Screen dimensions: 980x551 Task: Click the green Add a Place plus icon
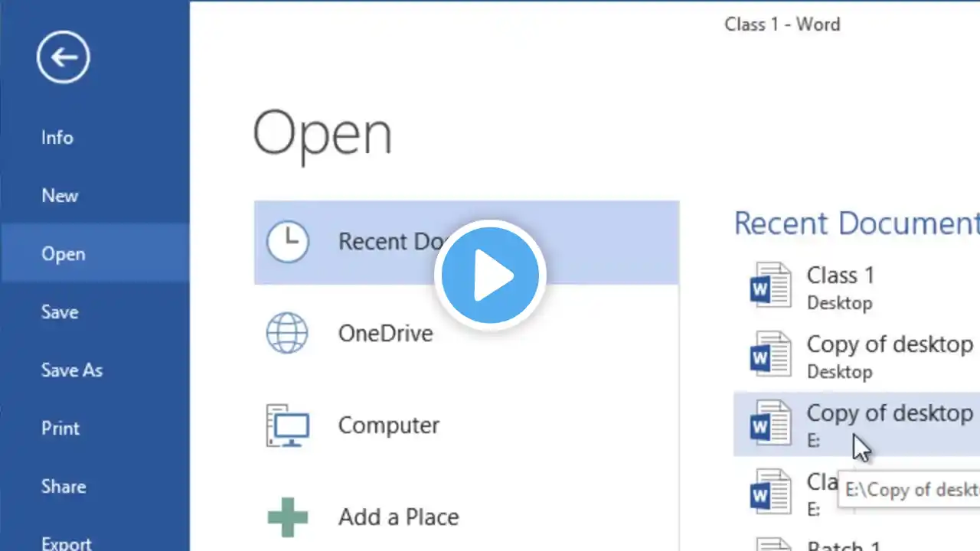[287, 517]
